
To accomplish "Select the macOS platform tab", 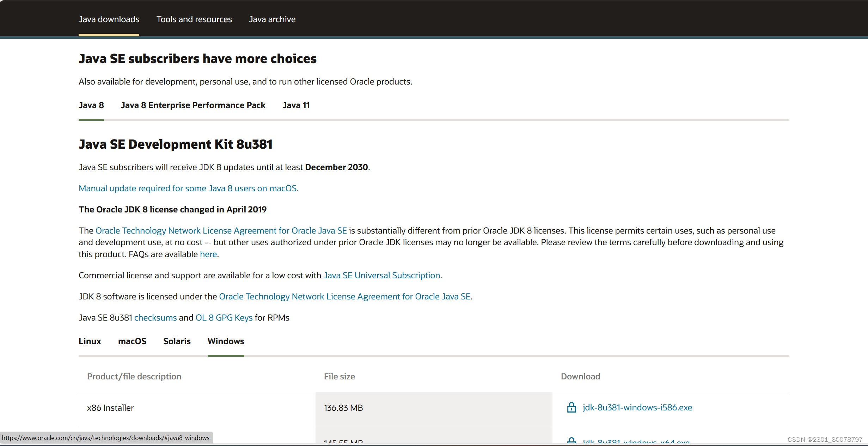I will [x=132, y=341].
